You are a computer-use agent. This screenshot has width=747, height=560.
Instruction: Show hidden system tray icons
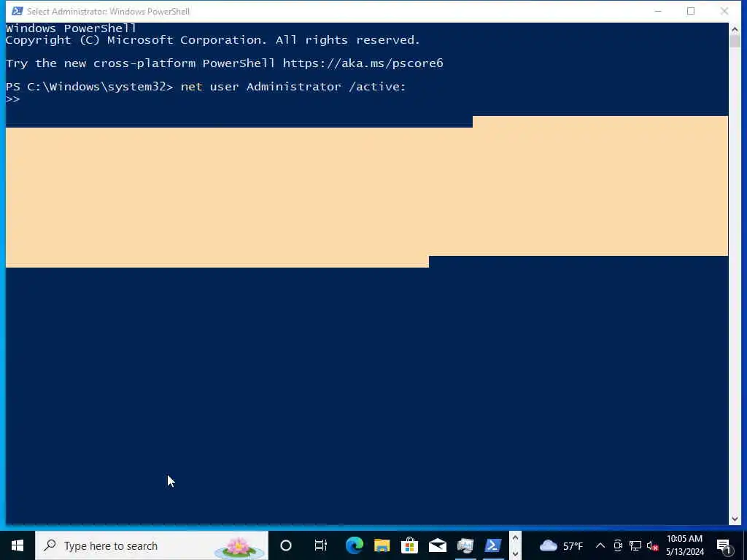pos(600,545)
